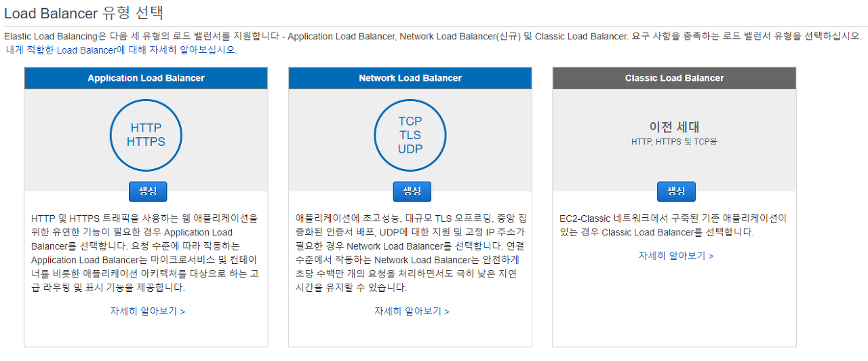Click 생성 button under Network Load Balancer
Image resolution: width=868 pixels, height=361 pixels.
click(x=412, y=191)
